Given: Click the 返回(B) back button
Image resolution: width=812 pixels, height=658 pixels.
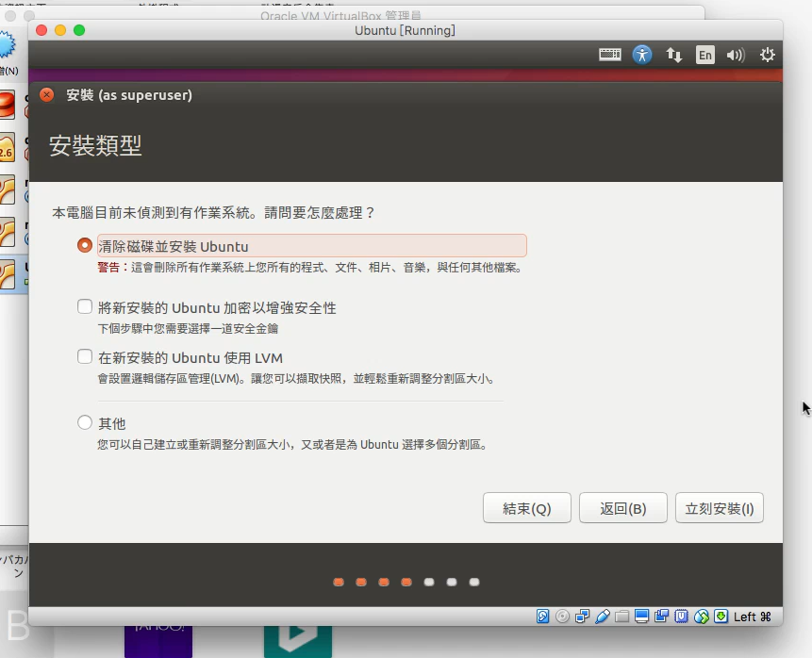Looking at the screenshot, I should click(623, 508).
